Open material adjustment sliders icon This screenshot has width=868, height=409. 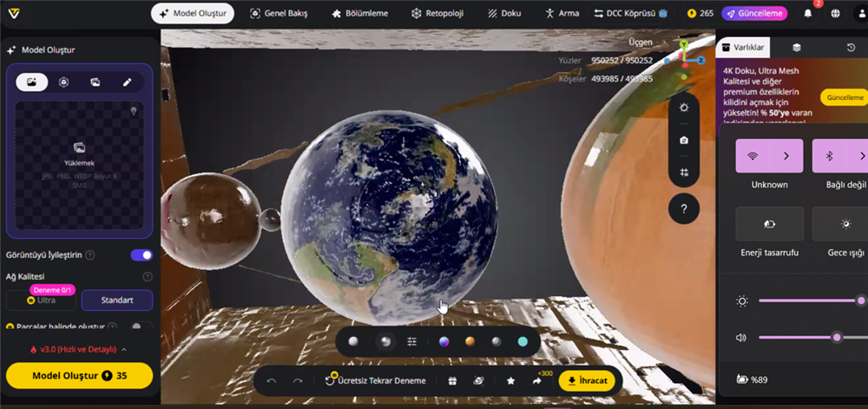(412, 342)
